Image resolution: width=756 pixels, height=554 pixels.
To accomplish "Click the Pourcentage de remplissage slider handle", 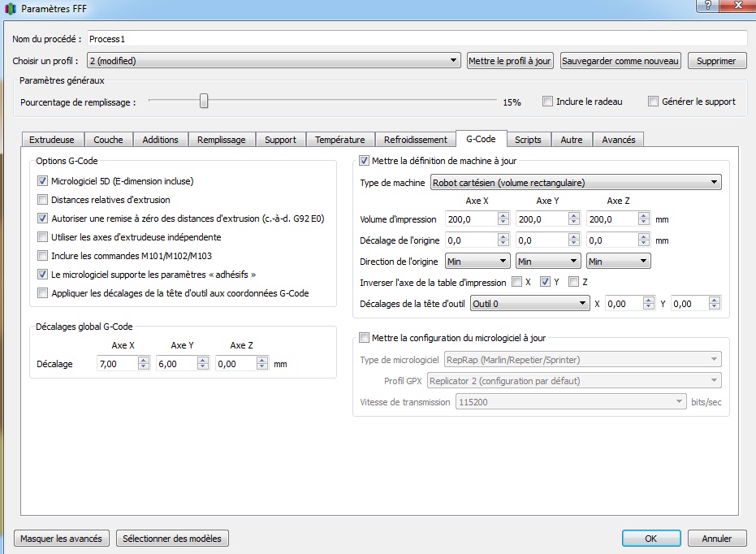I will 204,101.
